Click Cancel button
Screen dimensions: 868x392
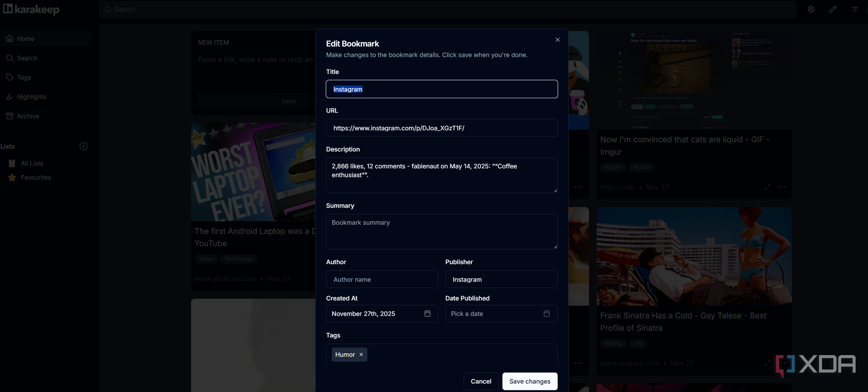coord(481,381)
